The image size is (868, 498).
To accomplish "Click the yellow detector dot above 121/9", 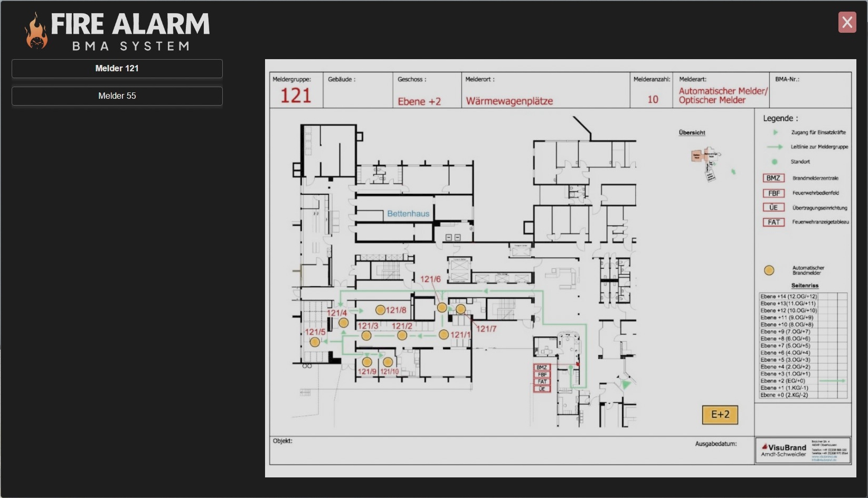I will 367,362.
